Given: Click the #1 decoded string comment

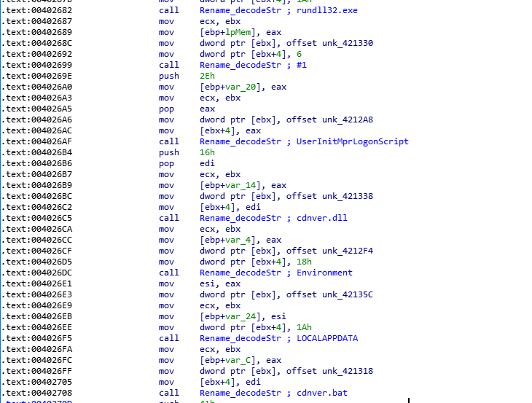Looking at the screenshot, I should (x=301, y=65).
